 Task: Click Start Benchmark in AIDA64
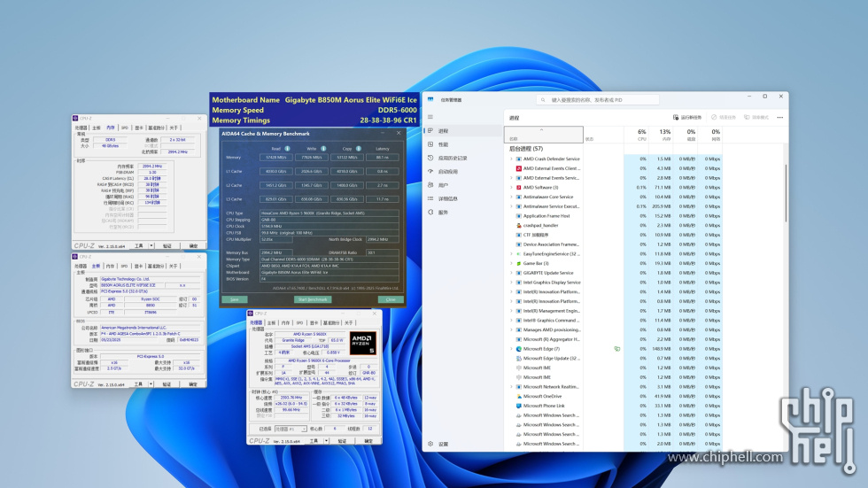click(x=312, y=299)
